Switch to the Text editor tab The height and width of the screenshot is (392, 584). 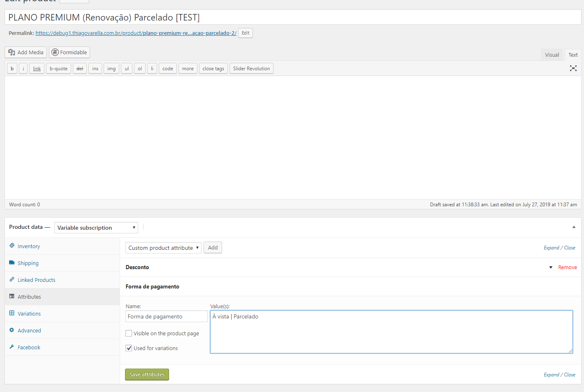click(573, 55)
